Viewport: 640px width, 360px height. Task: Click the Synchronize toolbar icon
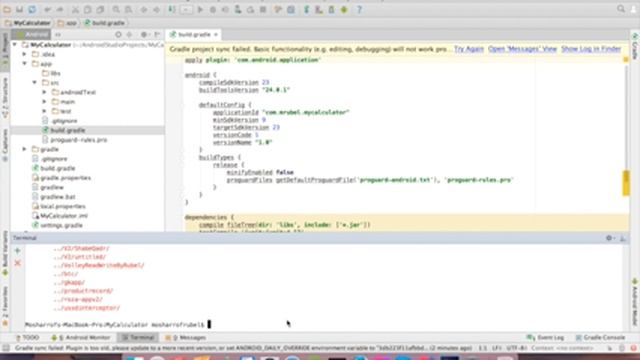[x=32, y=9]
